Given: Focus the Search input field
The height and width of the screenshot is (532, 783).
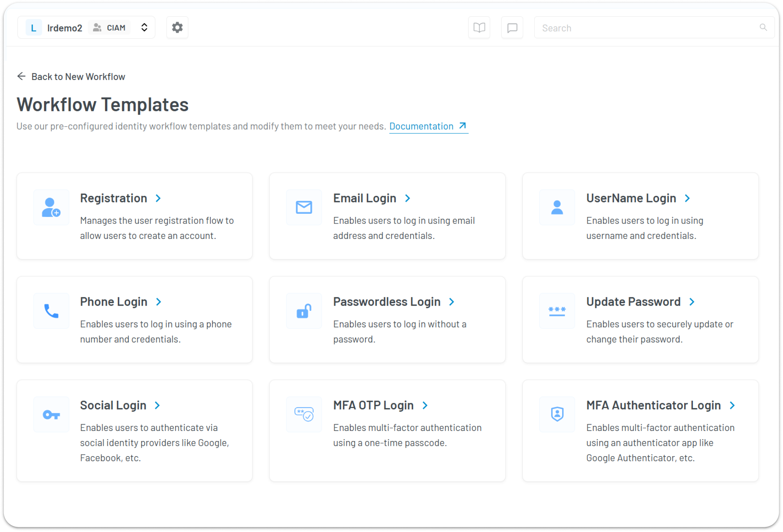Looking at the screenshot, I should click(x=654, y=28).
